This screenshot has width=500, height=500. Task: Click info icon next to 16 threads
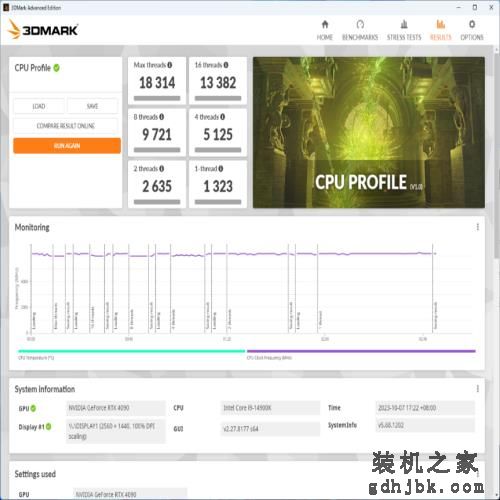[x=226, y=65]
